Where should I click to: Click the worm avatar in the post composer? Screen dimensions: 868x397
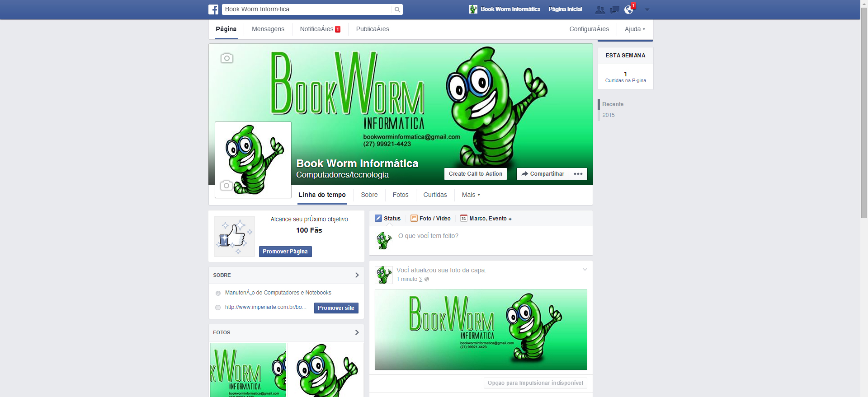(384, 241)
